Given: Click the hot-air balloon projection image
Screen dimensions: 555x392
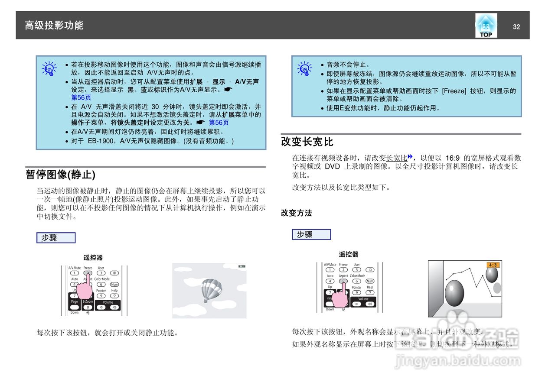Looking at the screenshot, I should (x=209, y=291).
